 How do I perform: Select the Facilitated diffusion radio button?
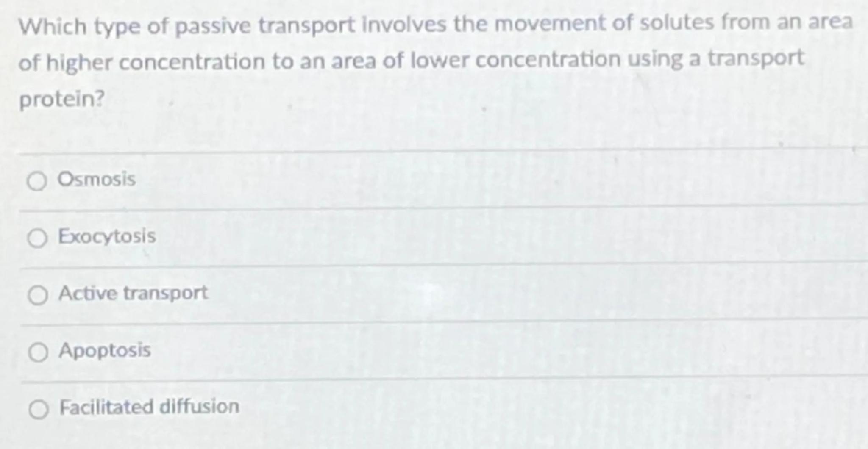coord(39,410)
